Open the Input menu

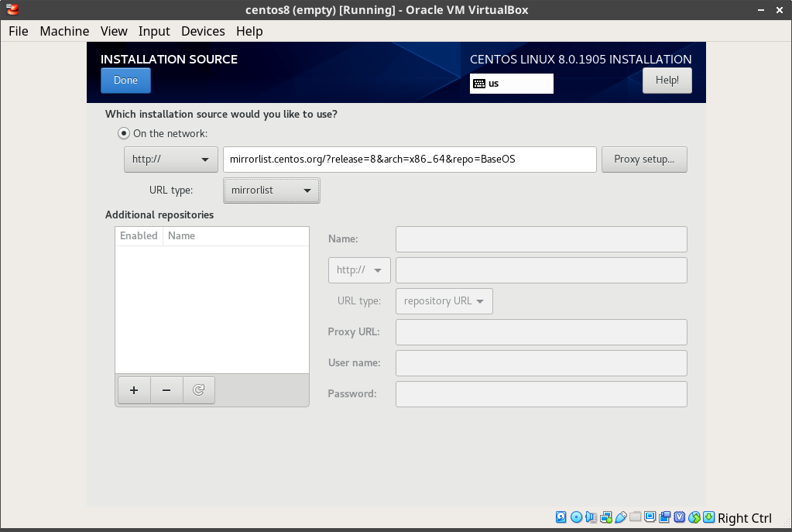click(x=154, y=31)
